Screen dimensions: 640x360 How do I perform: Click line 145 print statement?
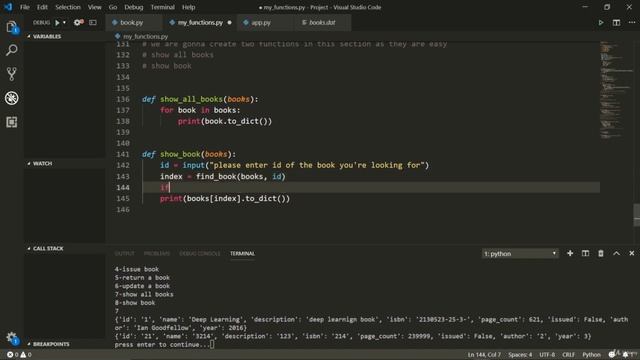225,198
